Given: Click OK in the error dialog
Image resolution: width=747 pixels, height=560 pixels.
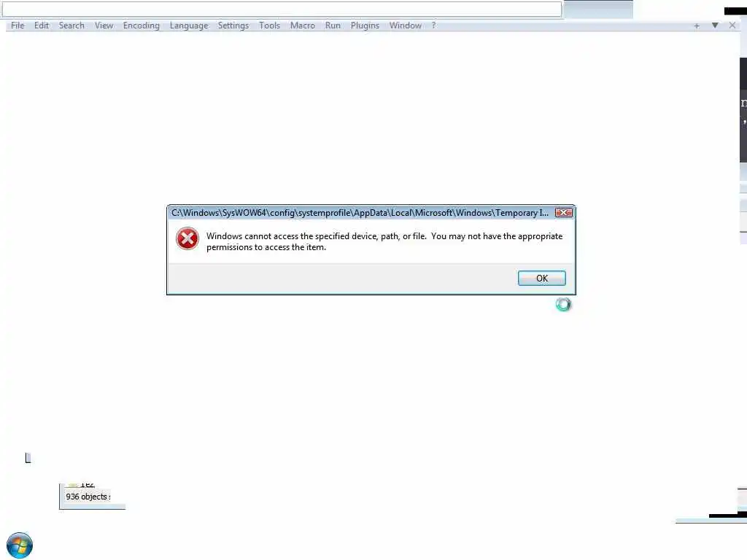Looking at the screenshot, I should pyautogui.click(x=542, y=278).
